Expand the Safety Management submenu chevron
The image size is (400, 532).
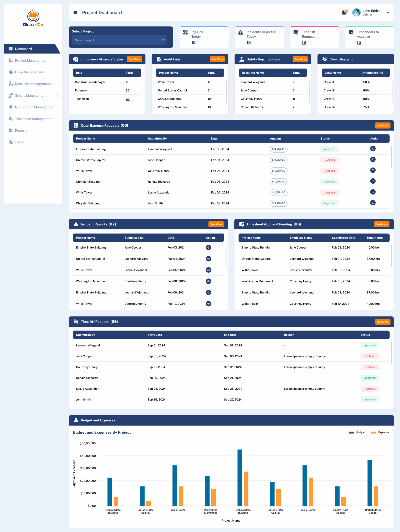pos(58,95)
